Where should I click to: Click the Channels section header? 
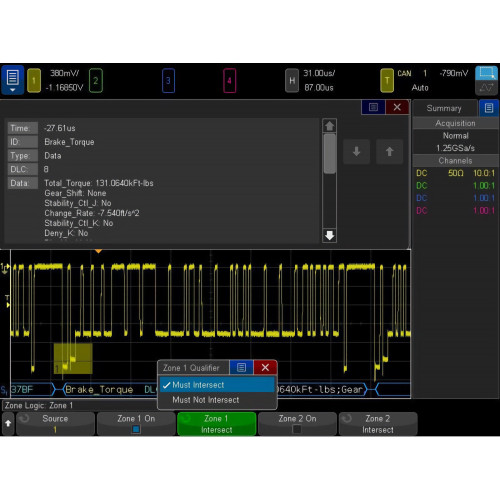455,161
